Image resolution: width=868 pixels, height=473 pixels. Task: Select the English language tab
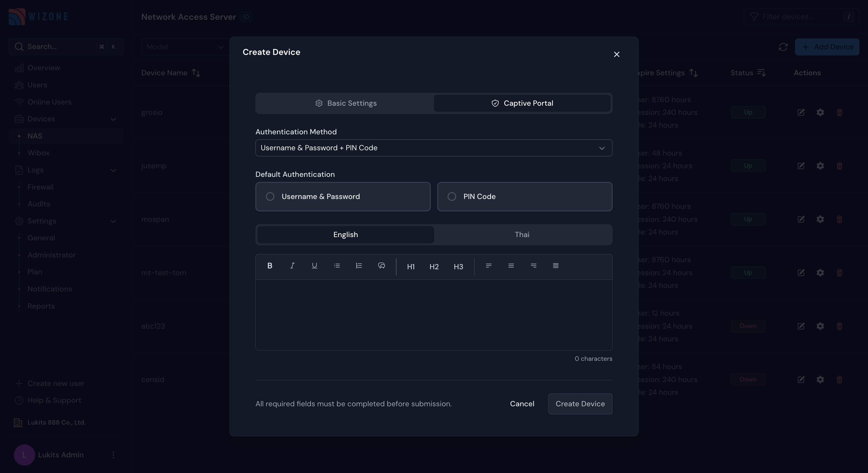pyautogui.click(x=345, y=235)
